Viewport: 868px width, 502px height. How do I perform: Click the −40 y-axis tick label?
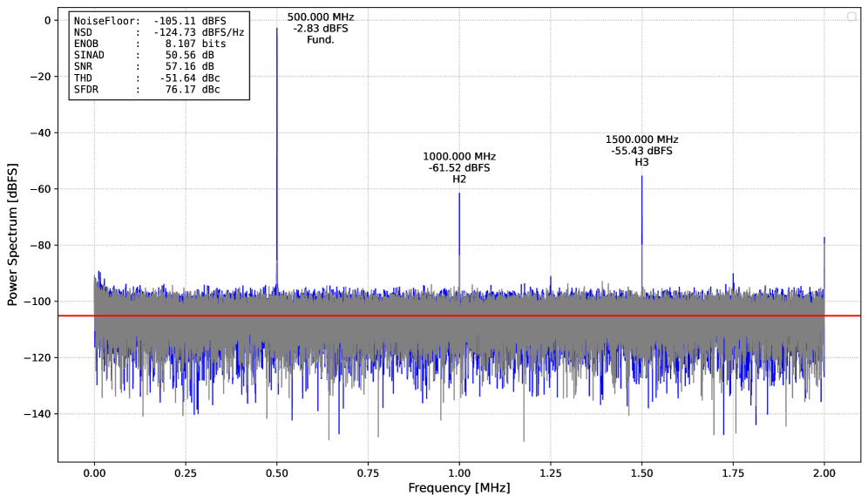click(x=40, y=132)
